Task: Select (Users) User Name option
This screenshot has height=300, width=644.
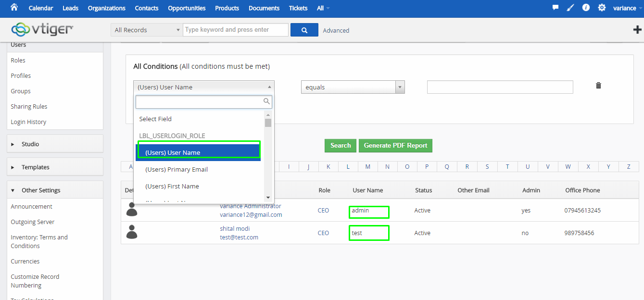Action: click(198, 152)
